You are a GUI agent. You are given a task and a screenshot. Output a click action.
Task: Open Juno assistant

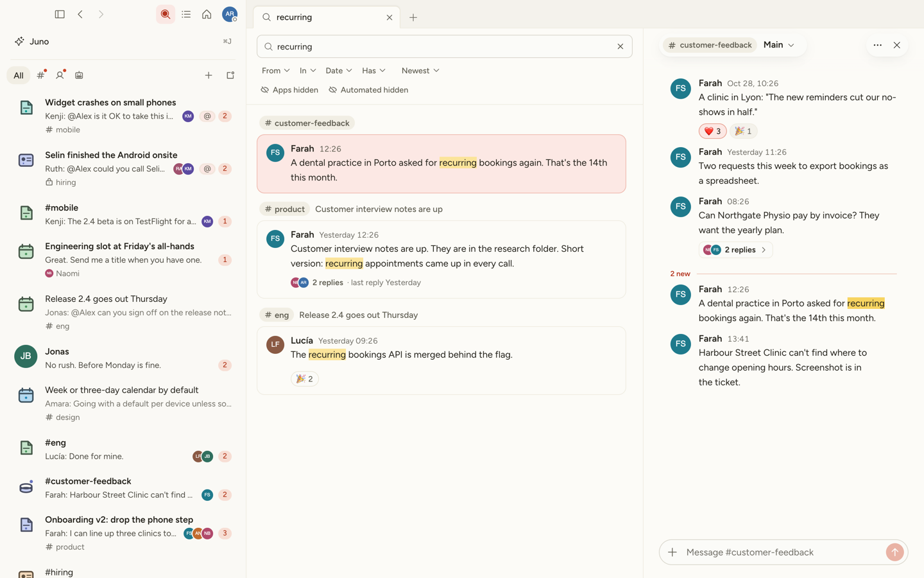tap(123, 41)
